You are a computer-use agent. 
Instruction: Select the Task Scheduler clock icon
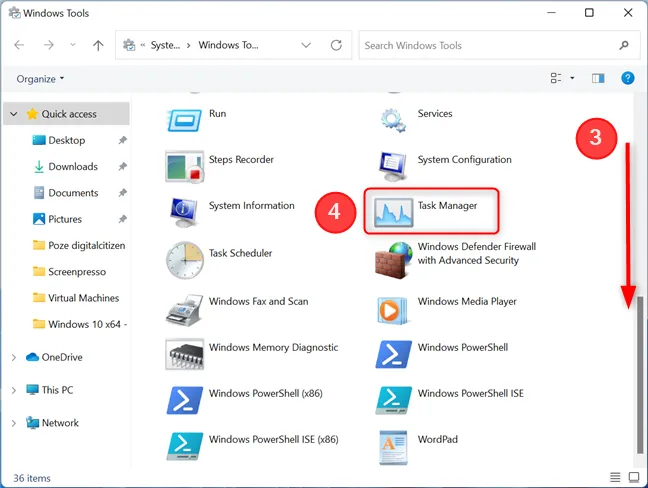pos(185,260)
